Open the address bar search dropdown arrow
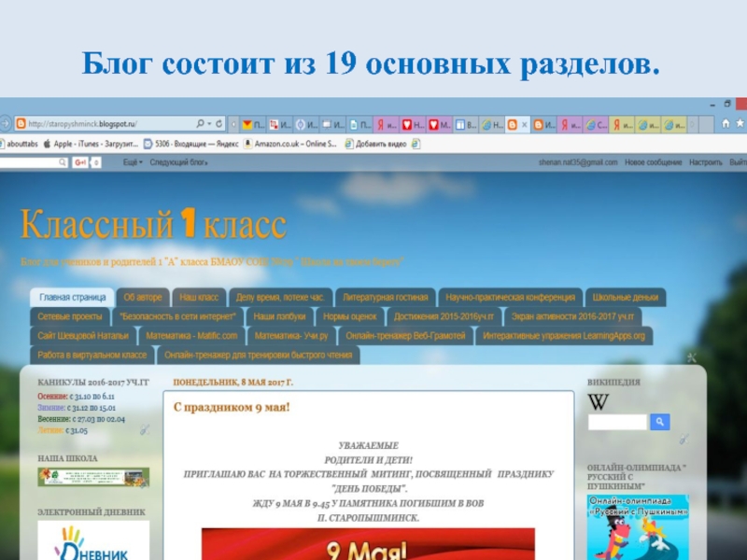The height and width of the screenshot is (560, 747). click(207, 124)
